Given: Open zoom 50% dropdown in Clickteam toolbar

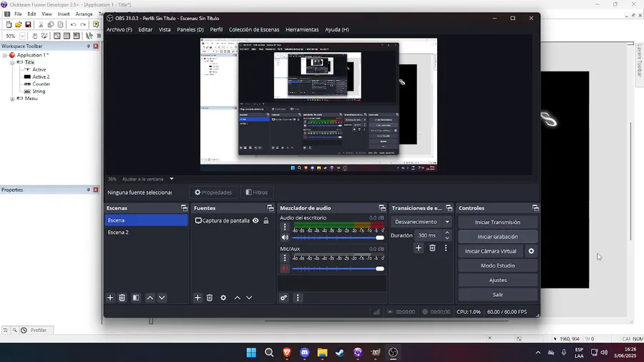Looking at the screenshot, I should pos(23,36).
